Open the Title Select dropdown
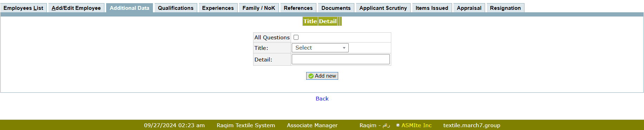This screenshot has width=644, height=130. coord(320,48)
